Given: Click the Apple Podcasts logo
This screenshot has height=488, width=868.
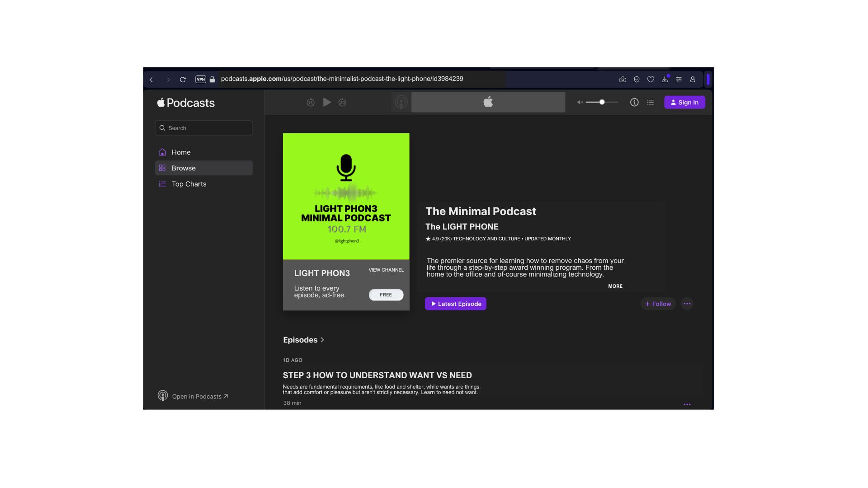Looking at the screenshot, I should 186,103.
